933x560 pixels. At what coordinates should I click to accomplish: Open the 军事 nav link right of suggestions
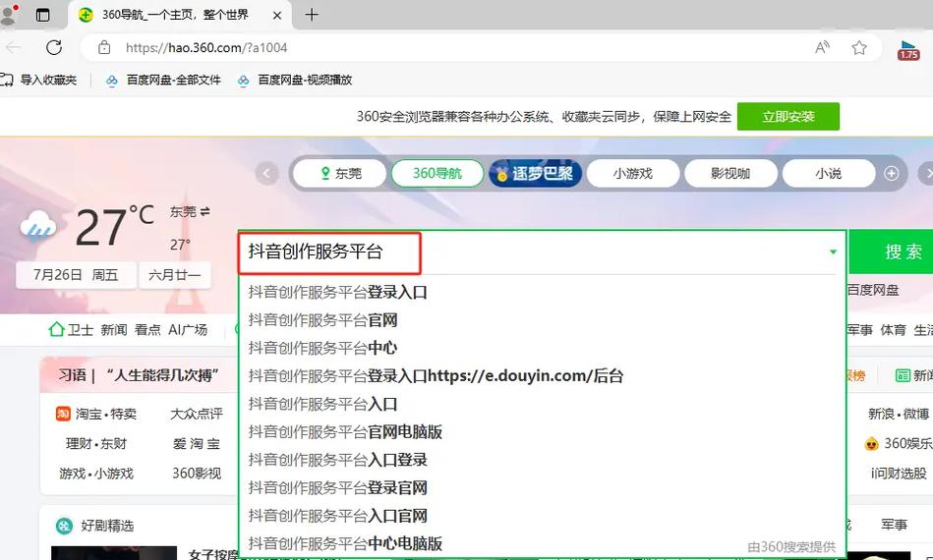point(860,330)
